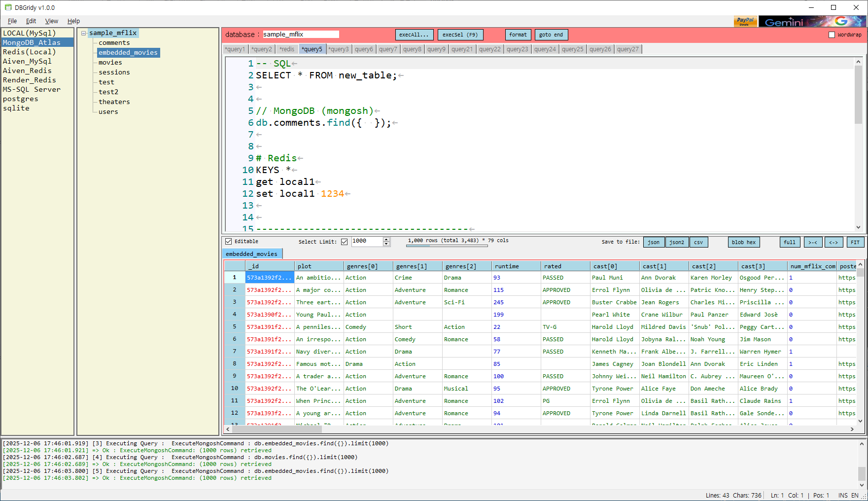
Task: Save results to file as json
Action: click(654, 242)
